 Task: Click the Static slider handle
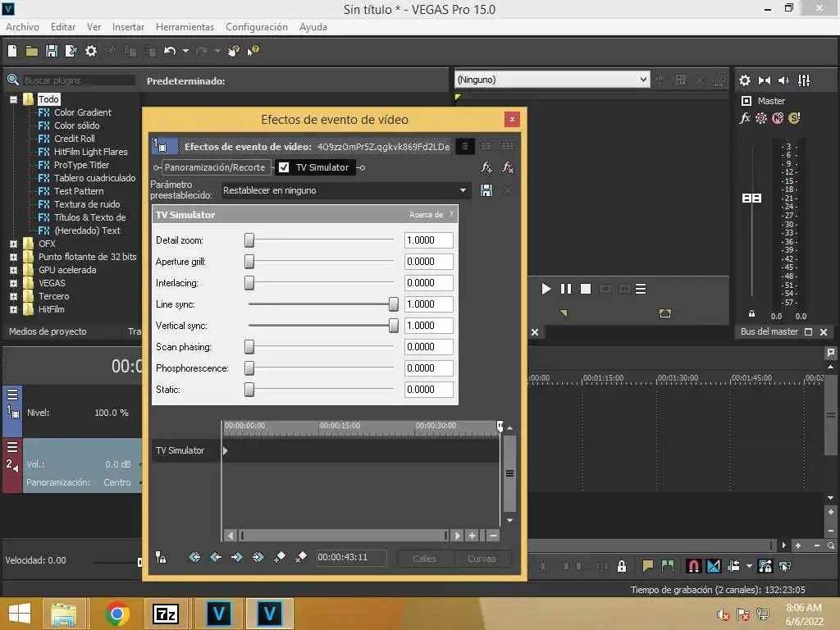(249, 390)
